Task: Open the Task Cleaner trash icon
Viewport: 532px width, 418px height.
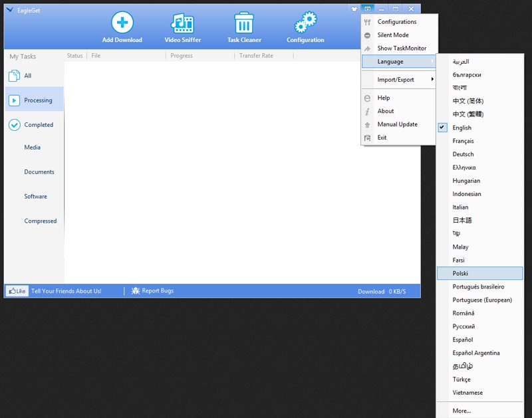Action: click(244, 23)
